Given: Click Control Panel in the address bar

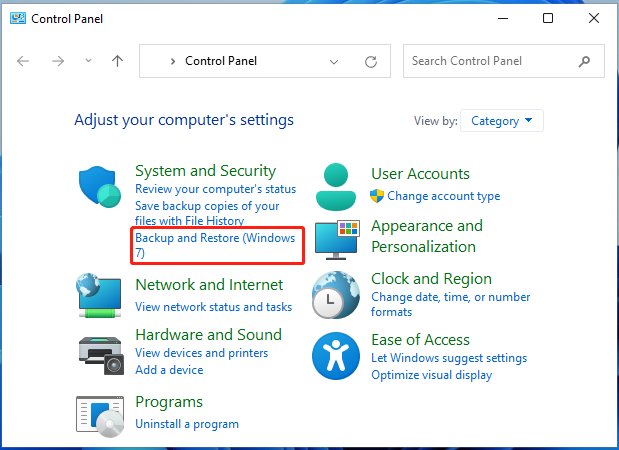Looking at the screenshot, I should 221,61.
